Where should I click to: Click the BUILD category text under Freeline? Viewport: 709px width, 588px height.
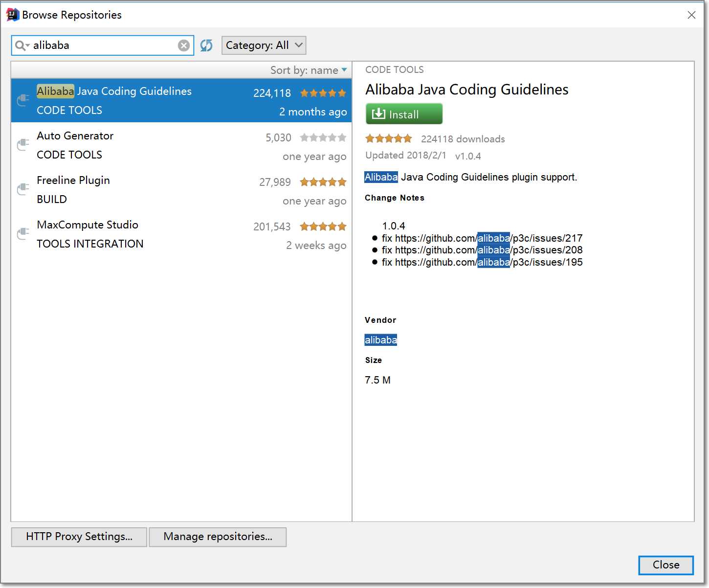52,199
